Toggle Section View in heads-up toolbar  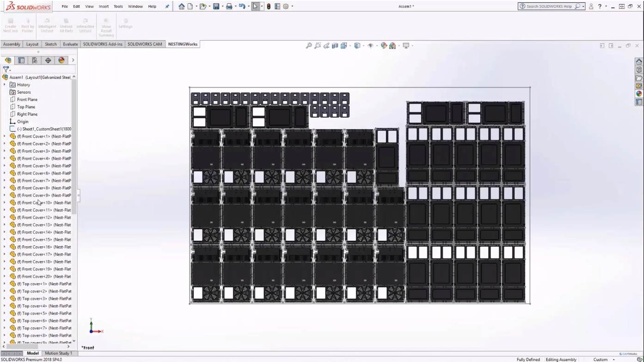[335, 45]
